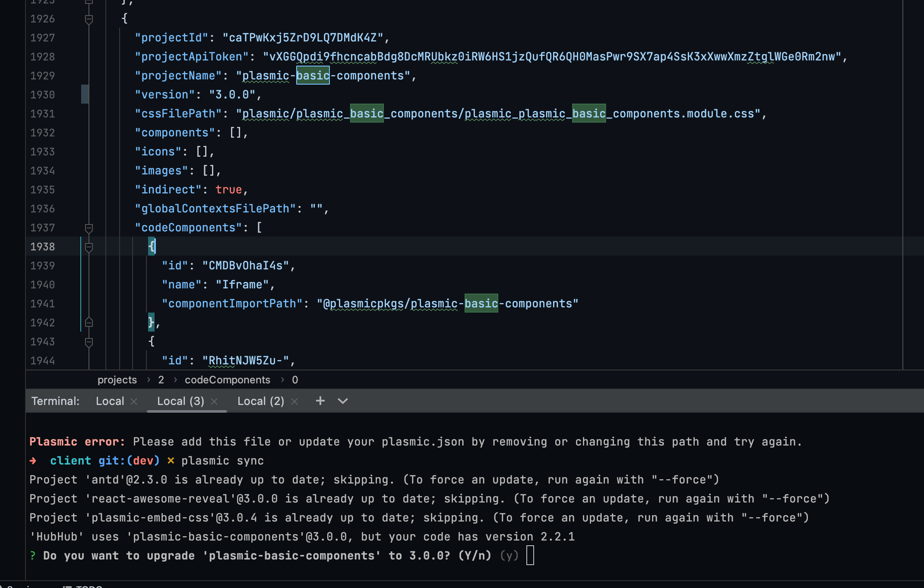Collapse the block at line 1943
Image resolution: width=924 pixels, height=588 pixels.
coord(89,342)
